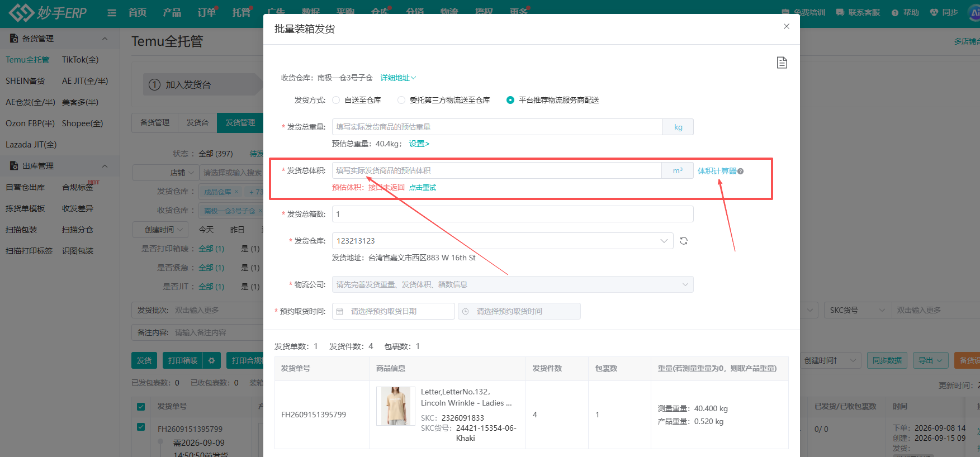
Task: Click the calendar icon in 预约取货日期 field
Action: pyautogui.click(x=340, y=311)
